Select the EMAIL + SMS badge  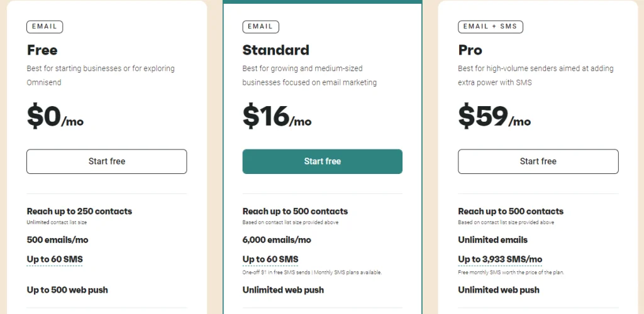(490, 27)
